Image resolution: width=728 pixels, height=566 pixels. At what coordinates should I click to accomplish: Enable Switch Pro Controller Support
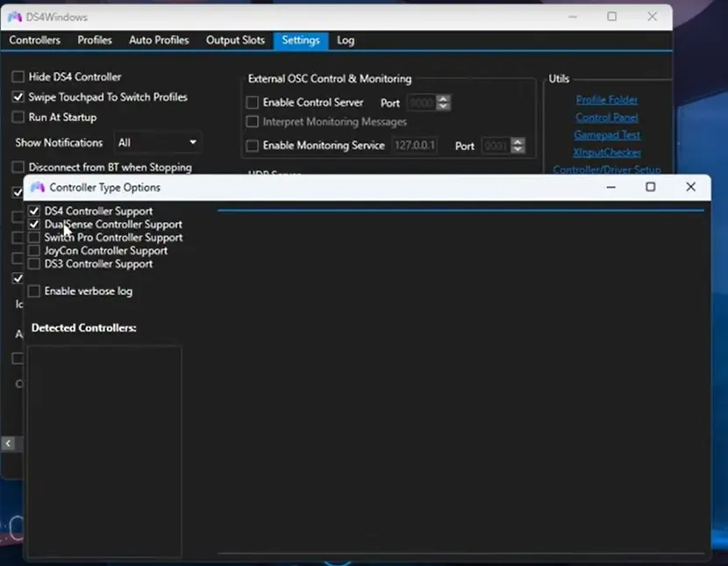(34, 238)
